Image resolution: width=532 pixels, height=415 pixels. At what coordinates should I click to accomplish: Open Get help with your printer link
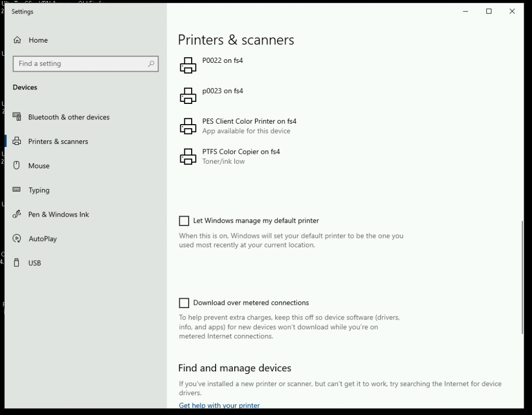219,405
